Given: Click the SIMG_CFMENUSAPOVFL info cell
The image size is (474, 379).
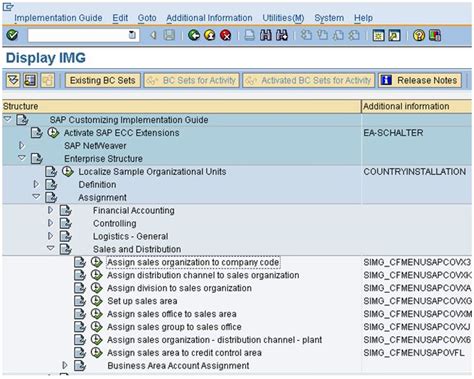Looking at the screenshot, I should point(414,353).
